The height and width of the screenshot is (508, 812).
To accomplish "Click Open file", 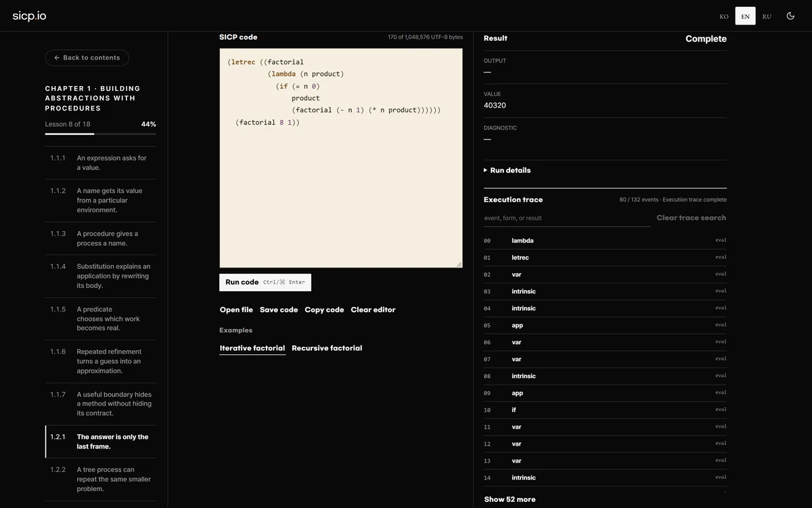I will click(236, 310).
